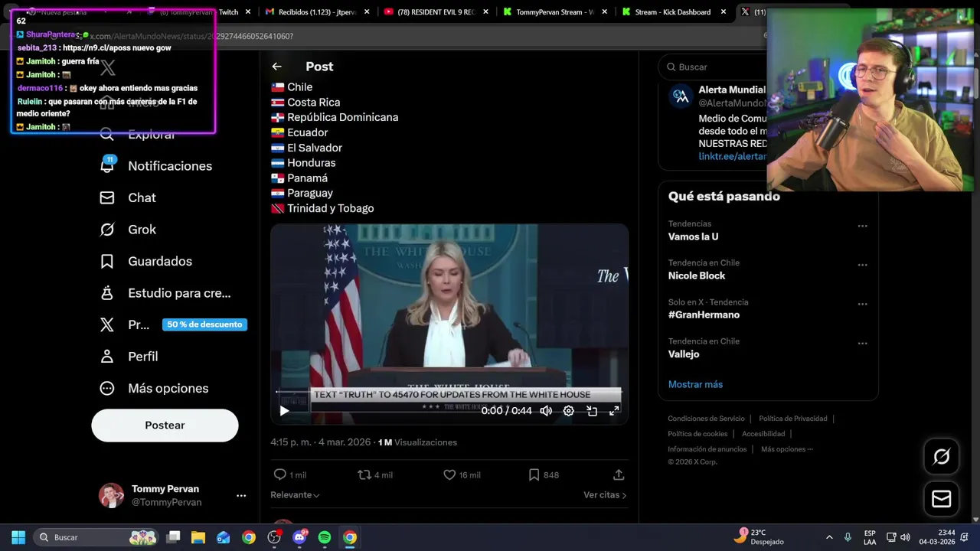Open Información de anuncios link

click(x=707, y=449)
